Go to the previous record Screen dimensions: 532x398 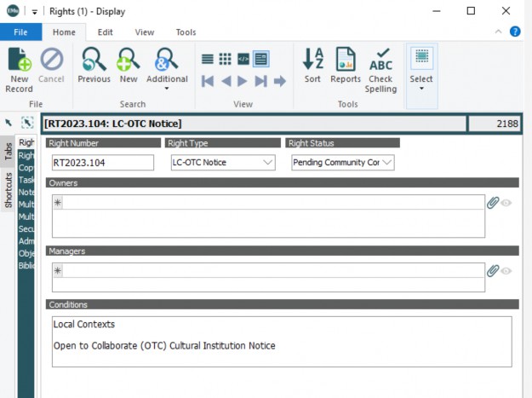click(x=226, y=81)
